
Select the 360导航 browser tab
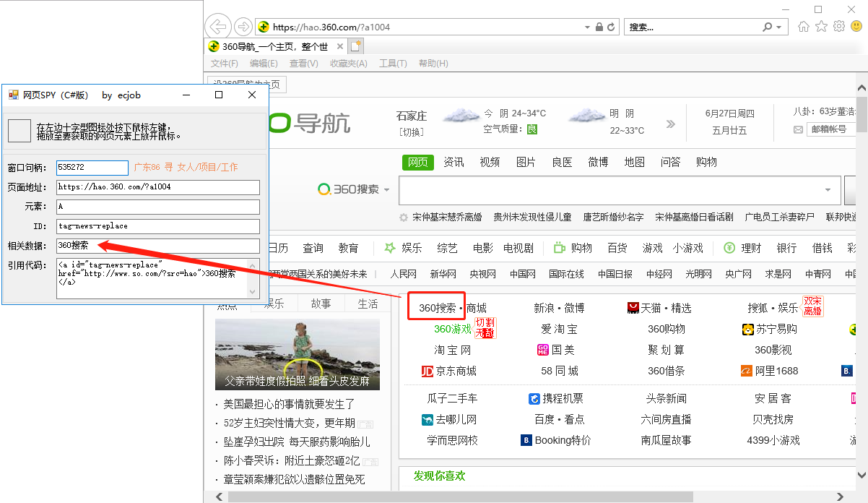(275, 46)
